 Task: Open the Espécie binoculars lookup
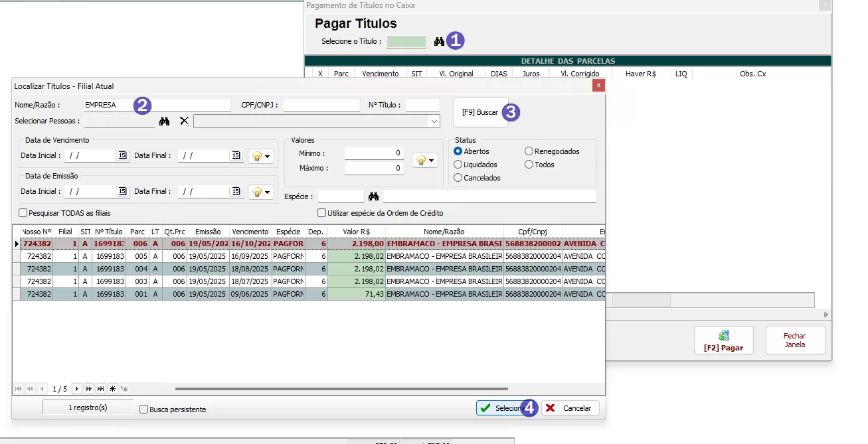(x=373, y=196)
